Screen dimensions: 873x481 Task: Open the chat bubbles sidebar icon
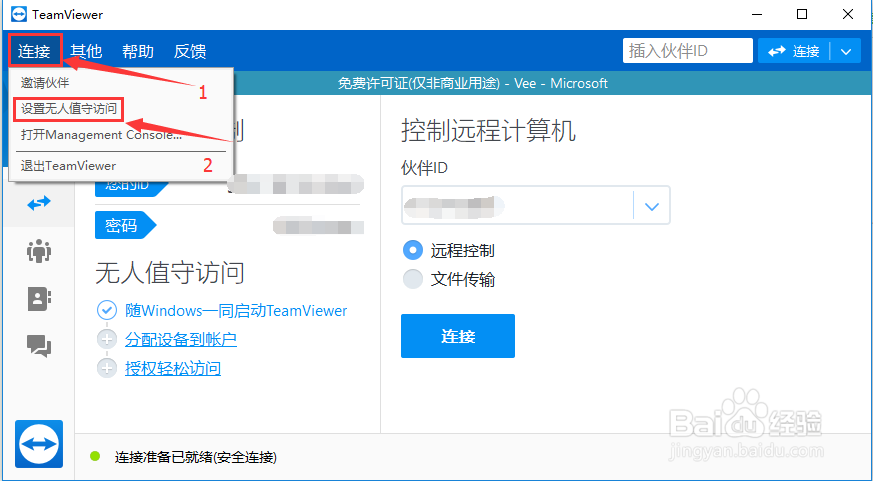click(x=39, y=346)
